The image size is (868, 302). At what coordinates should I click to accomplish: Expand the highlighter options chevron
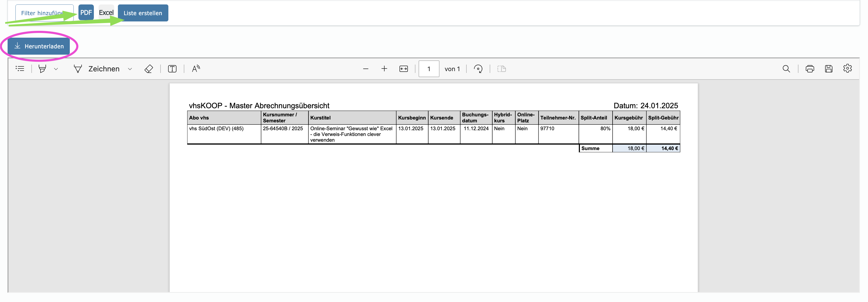[56, 69]
